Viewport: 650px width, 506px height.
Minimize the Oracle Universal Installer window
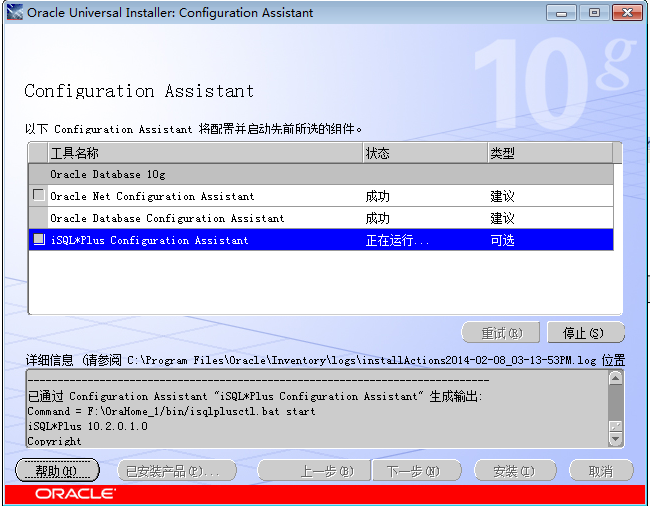pos(561,13)
